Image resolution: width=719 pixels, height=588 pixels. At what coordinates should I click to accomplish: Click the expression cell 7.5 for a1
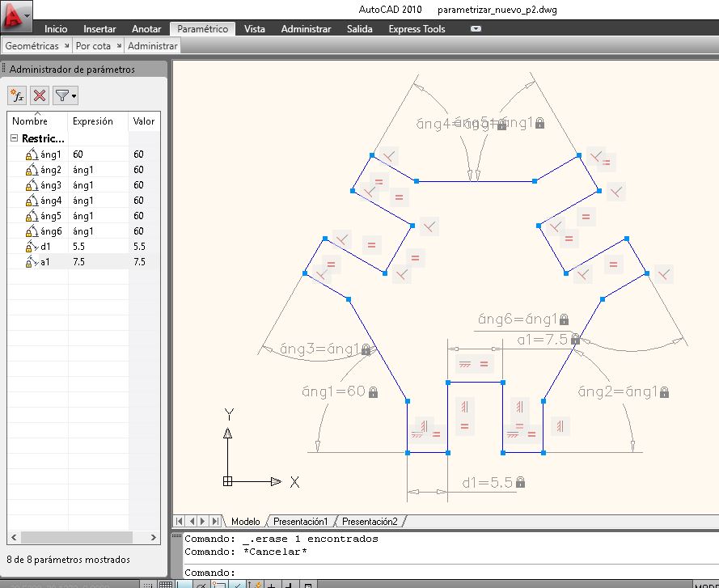[98, 262]
